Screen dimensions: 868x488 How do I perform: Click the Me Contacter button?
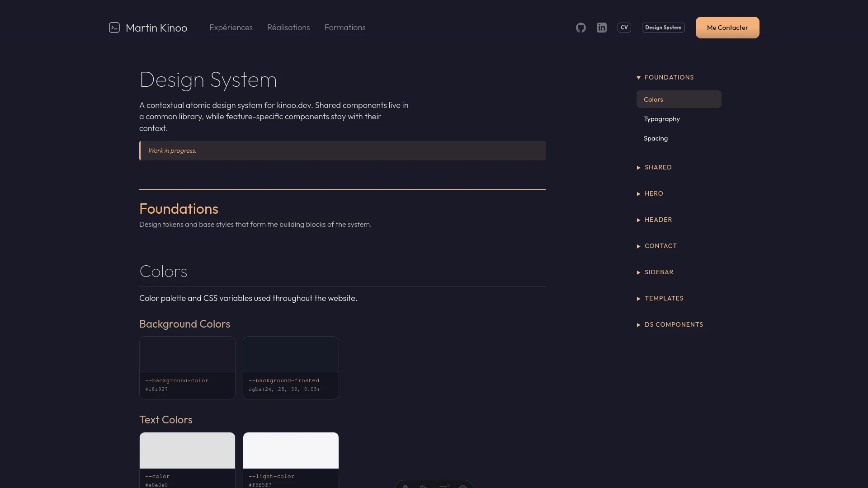pos(727,27)
